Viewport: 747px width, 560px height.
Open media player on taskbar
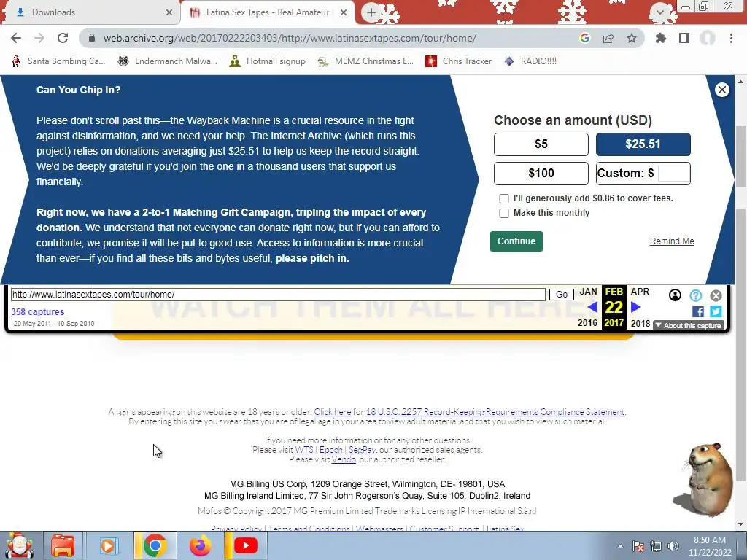108,546
